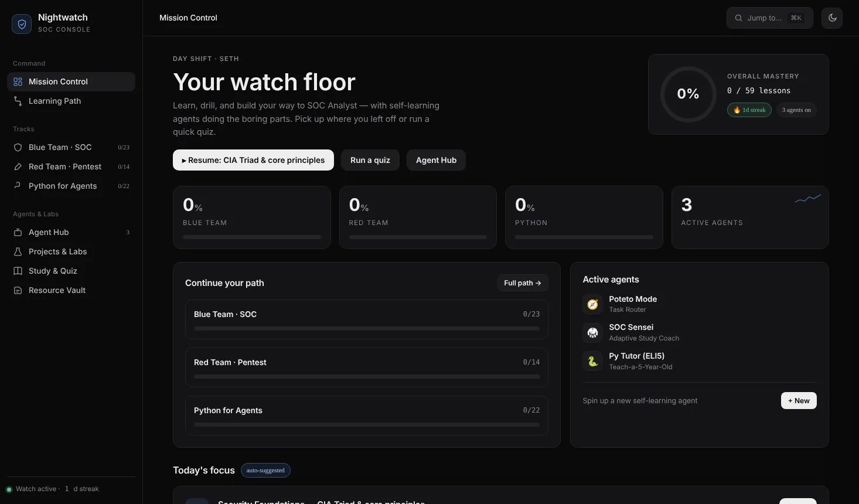The width and height of the screenshot is (859, 504).
Task: Open the Blue Team · SOC path card
Action: click(367, 320)
